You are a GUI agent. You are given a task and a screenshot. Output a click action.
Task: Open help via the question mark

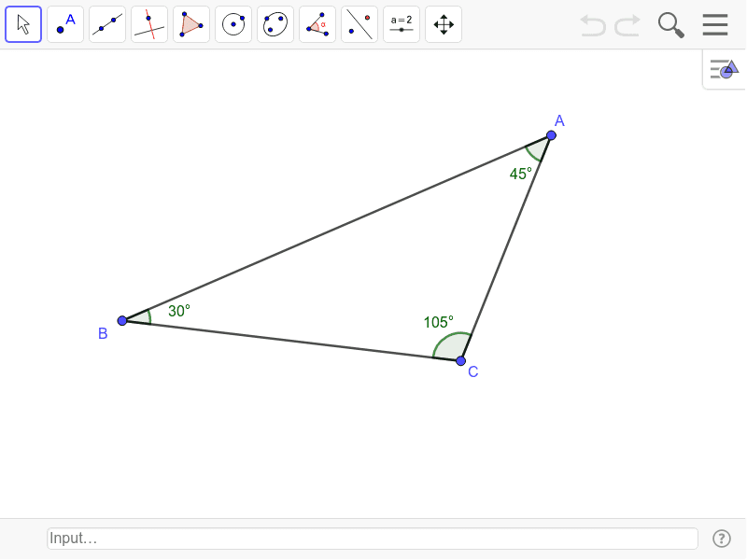[722, 539]
